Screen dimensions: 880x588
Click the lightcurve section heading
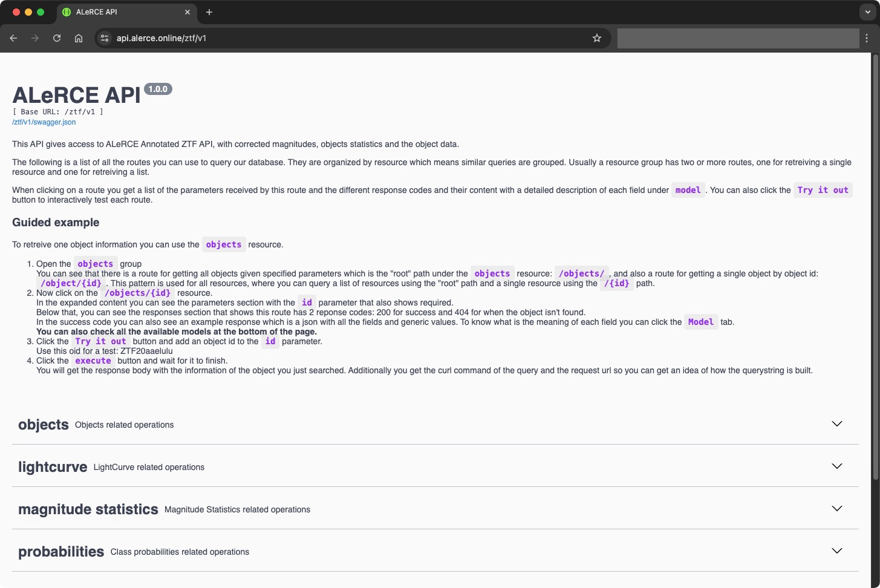pyautogui.click(x=53, y=467)
